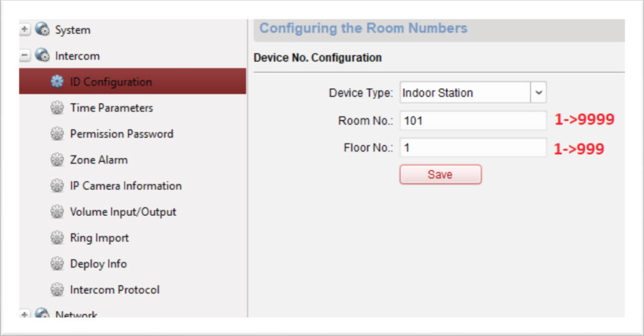Expand the System tree node
The height and width of the screenshot is (336, 644).
click(x=25, y=30)
